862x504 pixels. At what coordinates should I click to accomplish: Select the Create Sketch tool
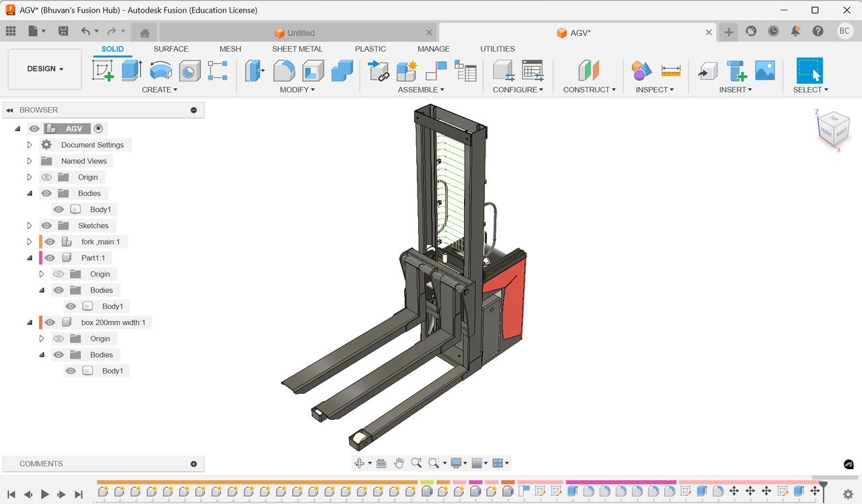102,70
